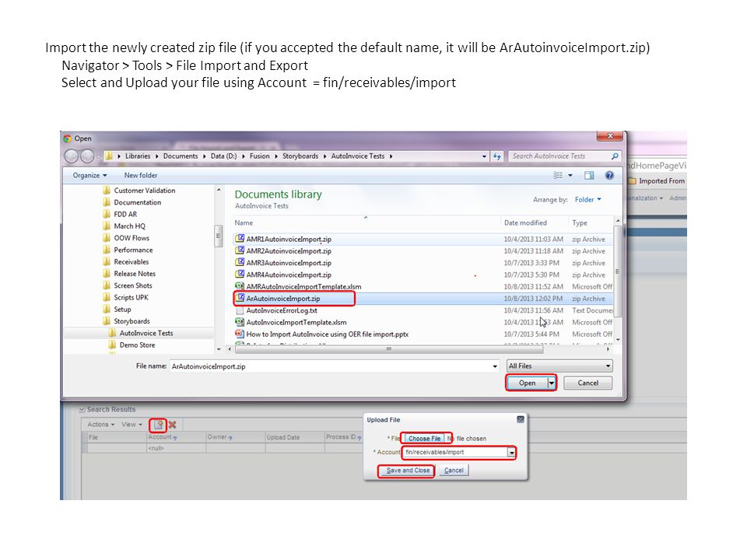Click the upload file icon in Search Results toolbar
Viewport: 747px width, 560px height.
(158, 425)
